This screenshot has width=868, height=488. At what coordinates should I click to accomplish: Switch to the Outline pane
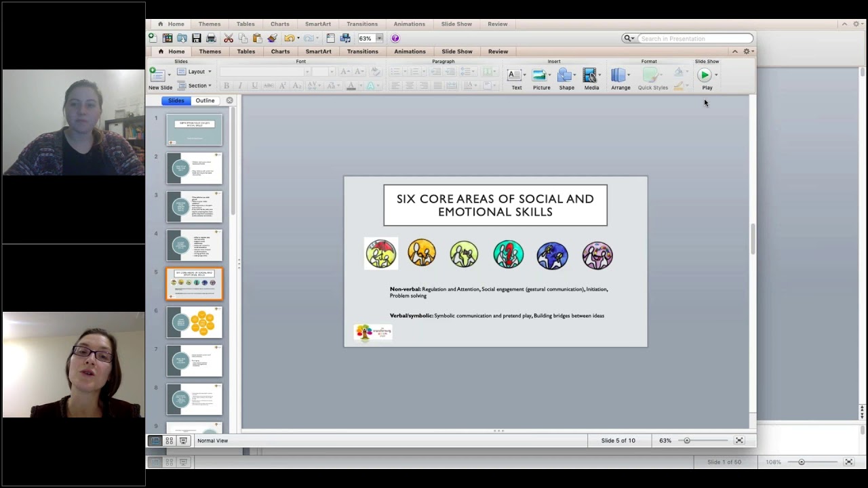tap(205, 100)
